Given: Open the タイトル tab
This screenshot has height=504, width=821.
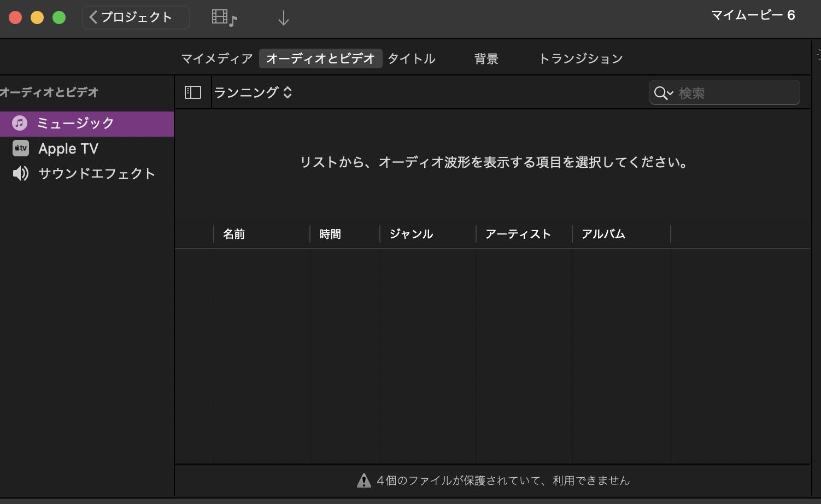Looking at the screenshot, I should (x=412, y=58).
